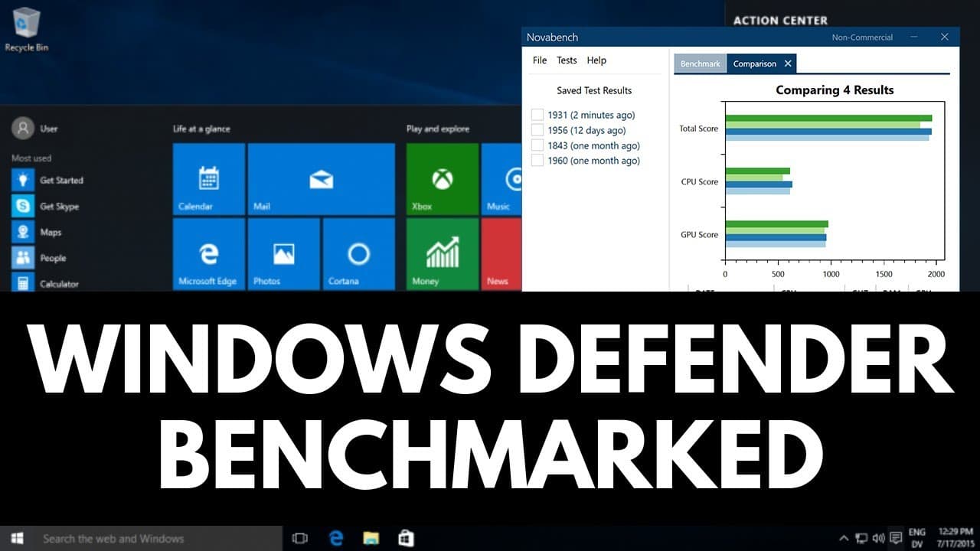The height and width of the screenshot is (551, 980).
Task: Open the Cortana tile
Action: 358,254
